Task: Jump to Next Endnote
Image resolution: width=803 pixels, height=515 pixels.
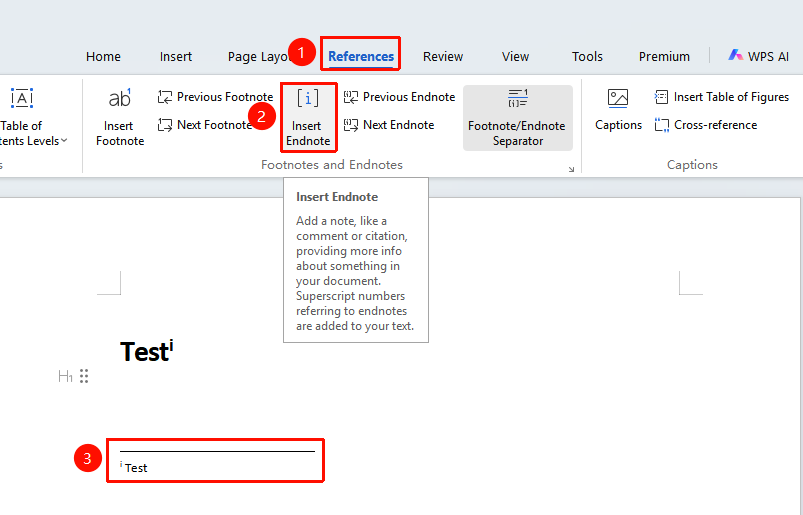Action: point(389,124)
